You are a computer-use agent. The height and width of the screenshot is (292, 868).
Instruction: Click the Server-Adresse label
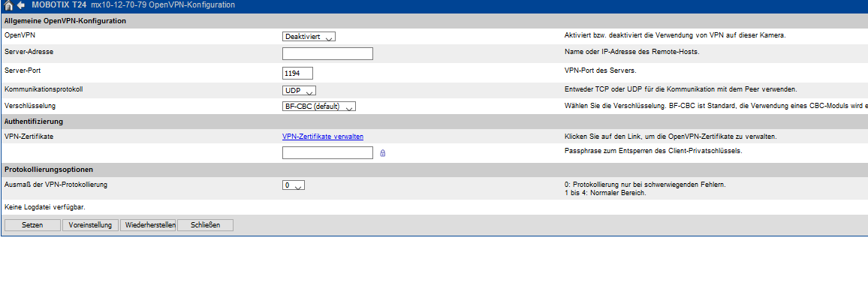click(x=29, y=51)
